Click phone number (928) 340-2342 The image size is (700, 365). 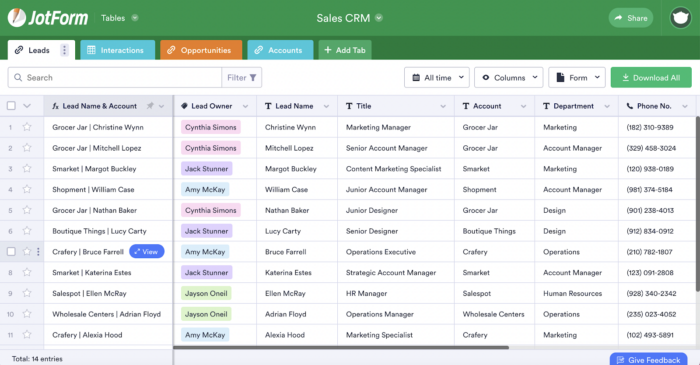pos(651,293)
